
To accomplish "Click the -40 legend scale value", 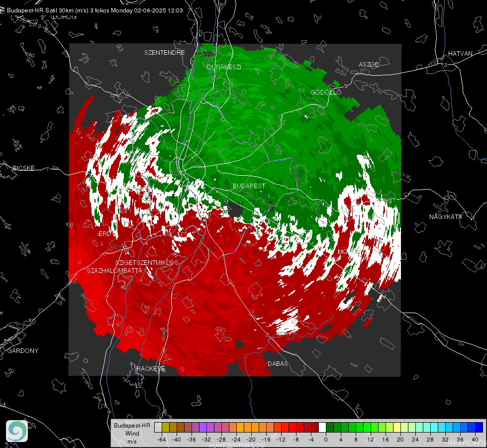I will (177, 440).
